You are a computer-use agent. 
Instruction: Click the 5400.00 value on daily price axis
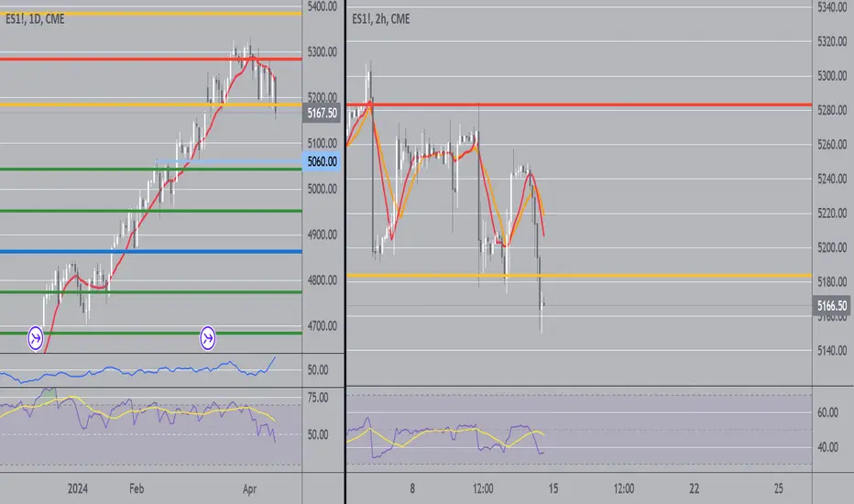322,6
